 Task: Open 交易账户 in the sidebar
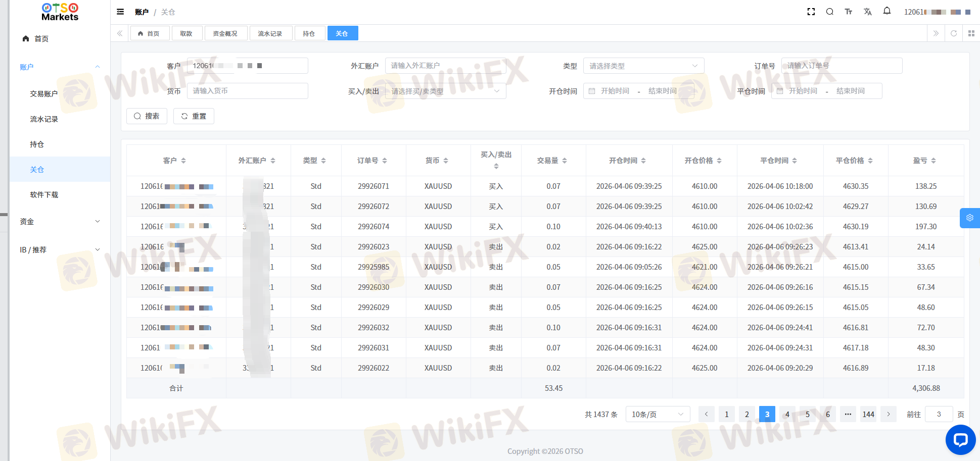click(x=44, y=94)
